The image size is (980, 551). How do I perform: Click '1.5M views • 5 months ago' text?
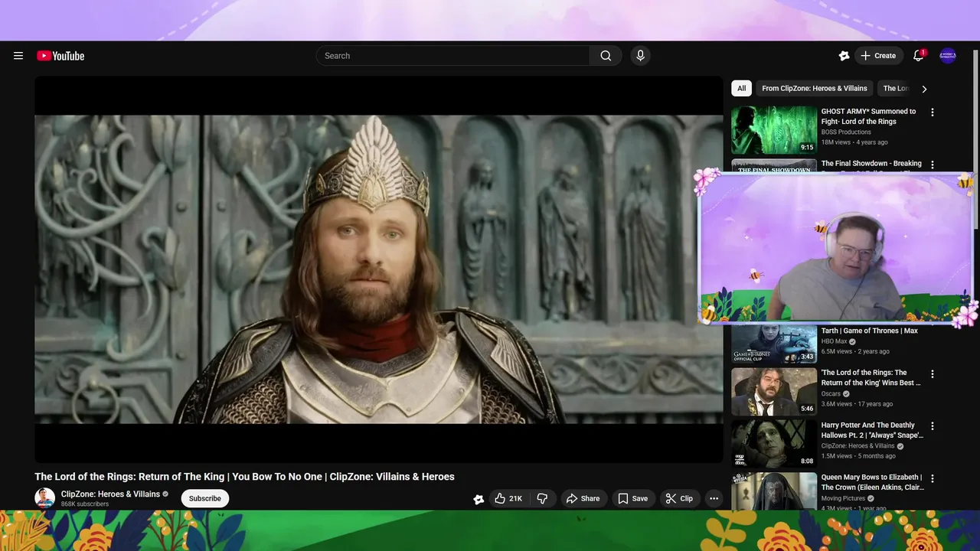(858, 456)
